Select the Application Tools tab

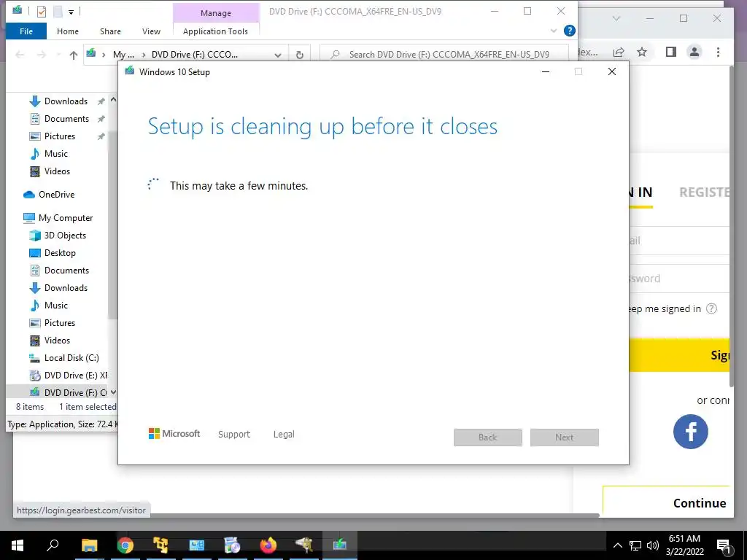(215, 31)
